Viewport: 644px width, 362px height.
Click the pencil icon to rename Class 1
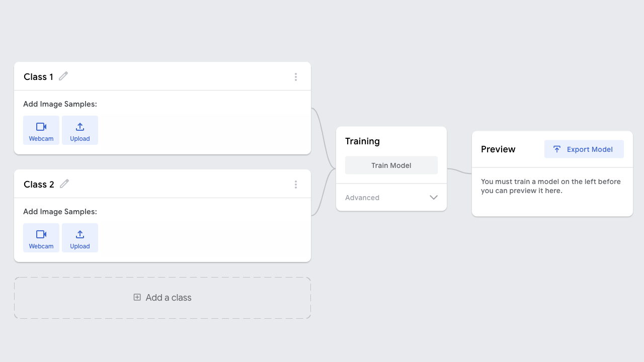(x=63, y=76)
